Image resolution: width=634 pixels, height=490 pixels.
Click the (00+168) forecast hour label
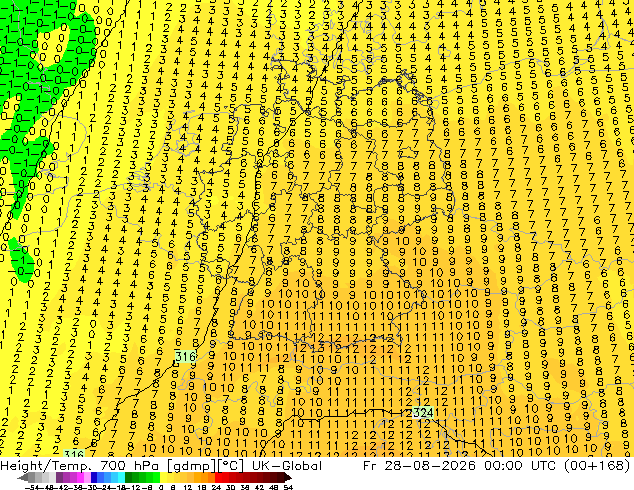point(598,466)
